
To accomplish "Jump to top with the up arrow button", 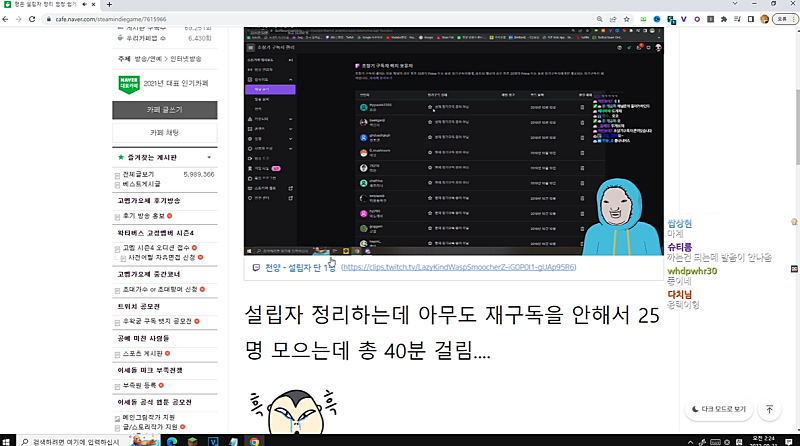I will (x=769, y=409).
